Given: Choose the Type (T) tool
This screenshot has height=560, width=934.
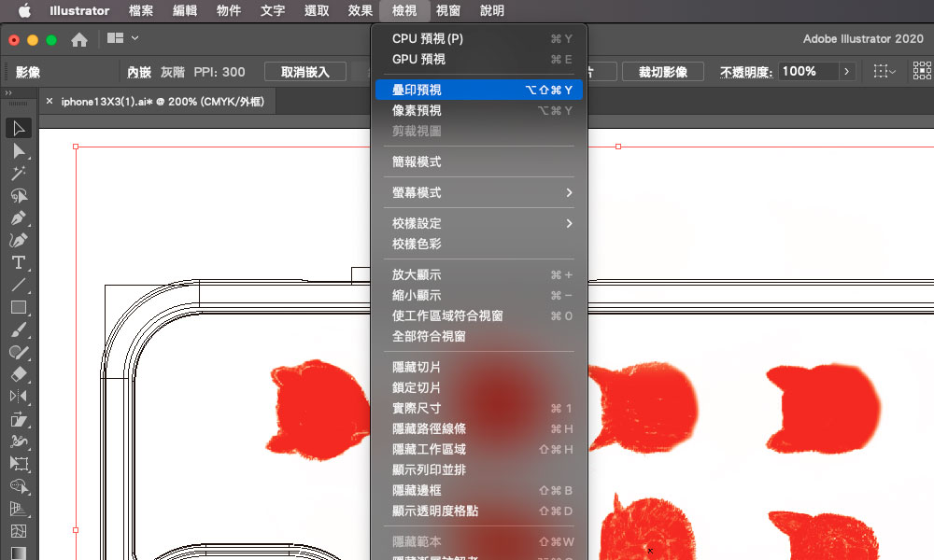Looking at the screenshot, I should pos(19,262).
